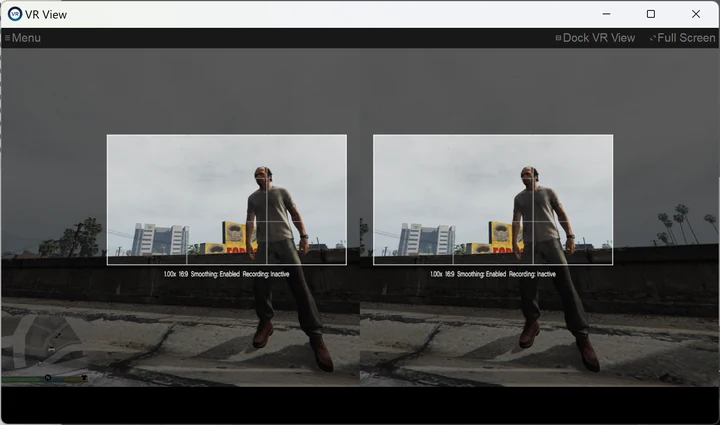
Task: Maximize the VR View window
Action: pos(651,14)
